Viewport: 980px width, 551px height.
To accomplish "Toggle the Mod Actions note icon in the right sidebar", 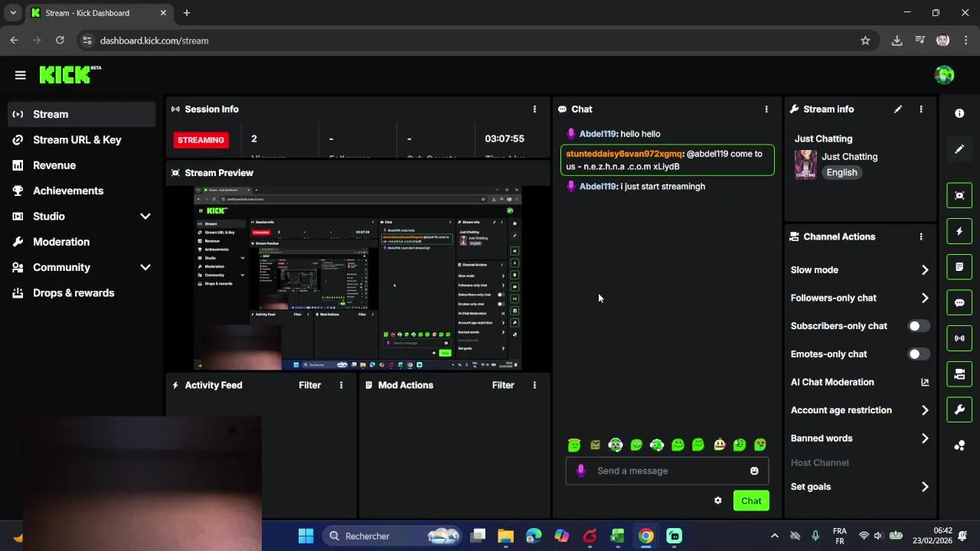I will (x=959, y=267).
